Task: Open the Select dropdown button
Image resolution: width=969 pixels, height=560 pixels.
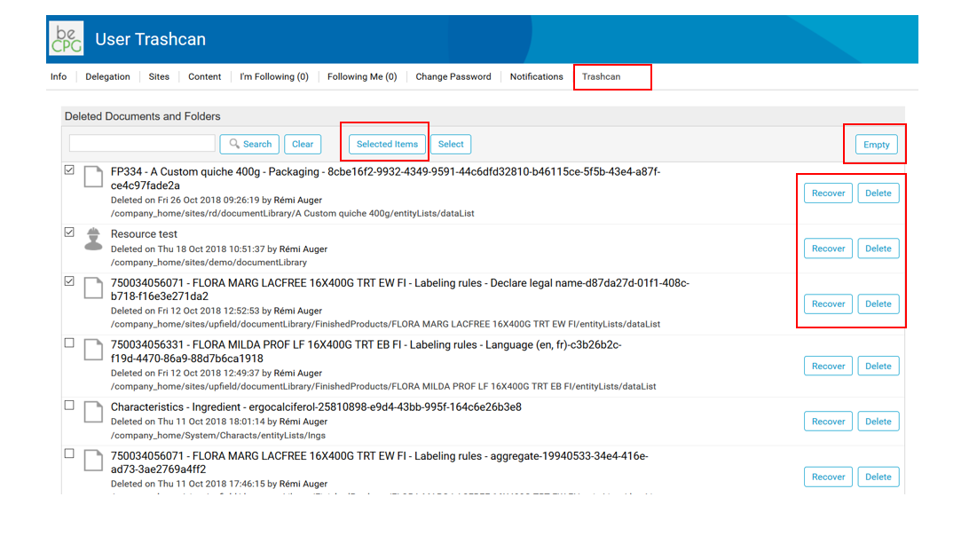Action: [451, 144]
